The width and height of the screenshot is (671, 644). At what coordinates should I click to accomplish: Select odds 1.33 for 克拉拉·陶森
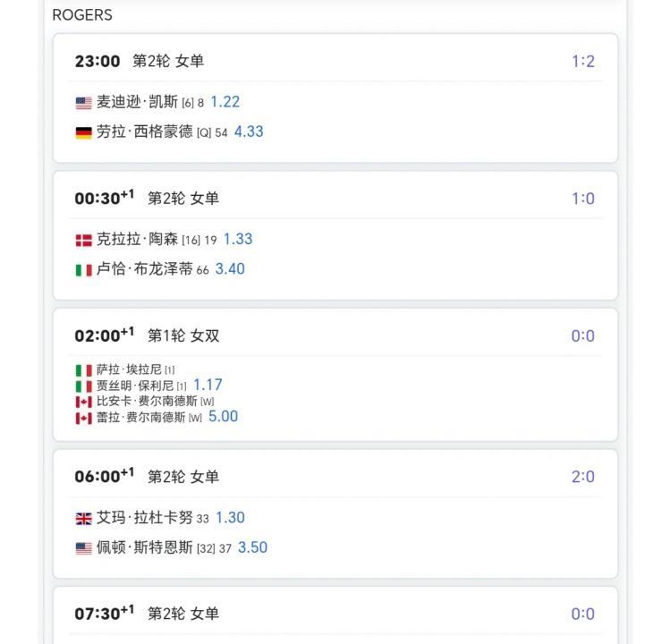pyautogui.click(x=238, y=239)
